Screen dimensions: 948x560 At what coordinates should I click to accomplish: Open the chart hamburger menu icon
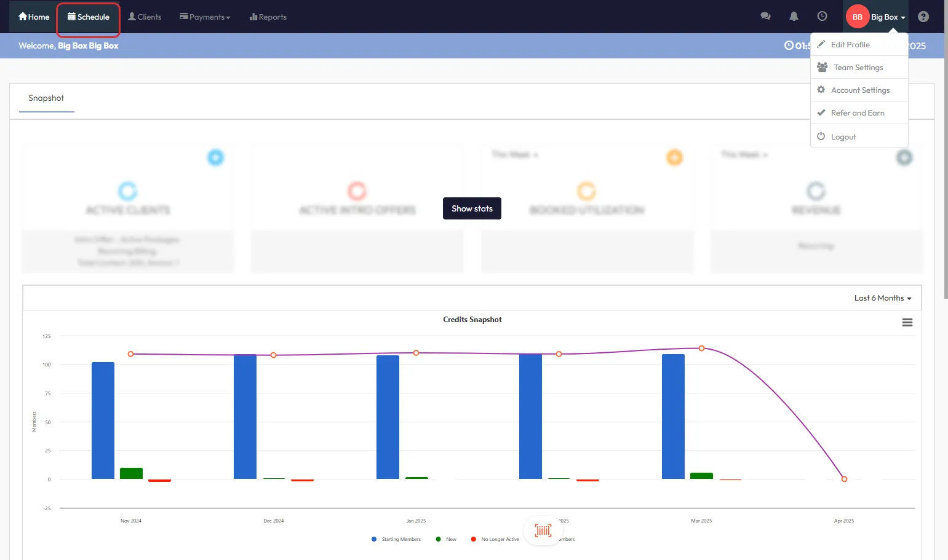pyautogui.click(x=907, y=323)
